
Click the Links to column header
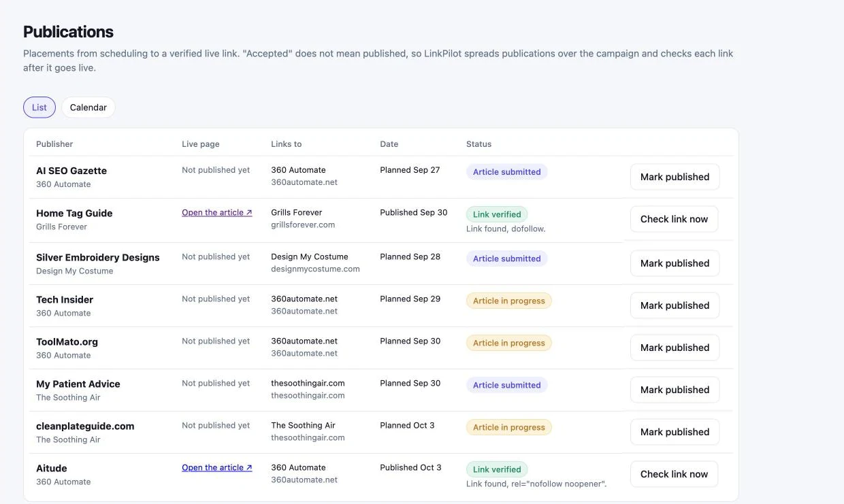(287, 144)
